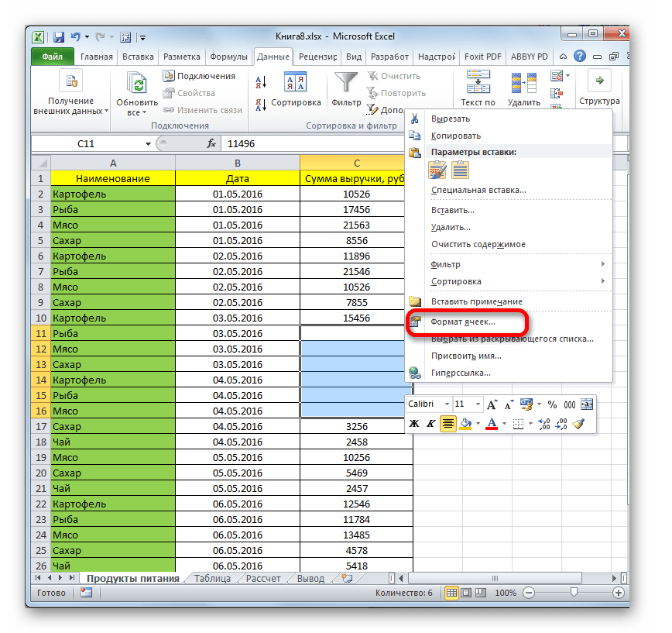Open Calibri font name dropdown

click(x=447, y=404)
